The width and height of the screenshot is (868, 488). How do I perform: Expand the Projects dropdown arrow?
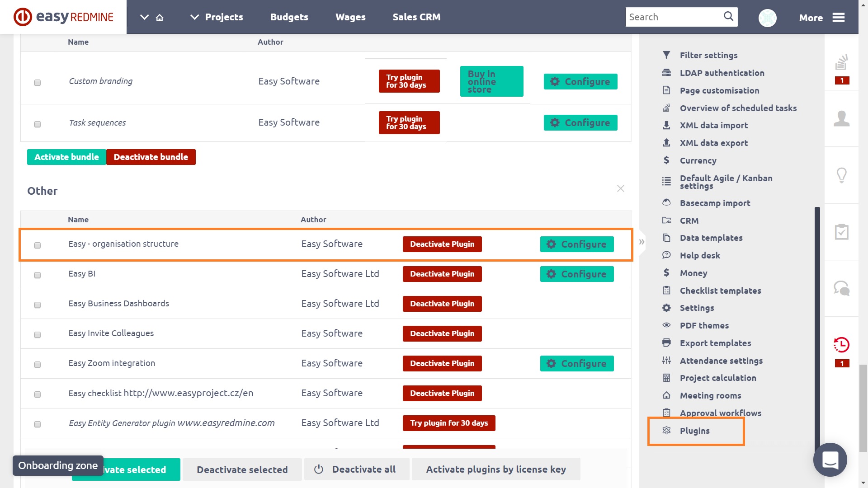tap(194, 17)
